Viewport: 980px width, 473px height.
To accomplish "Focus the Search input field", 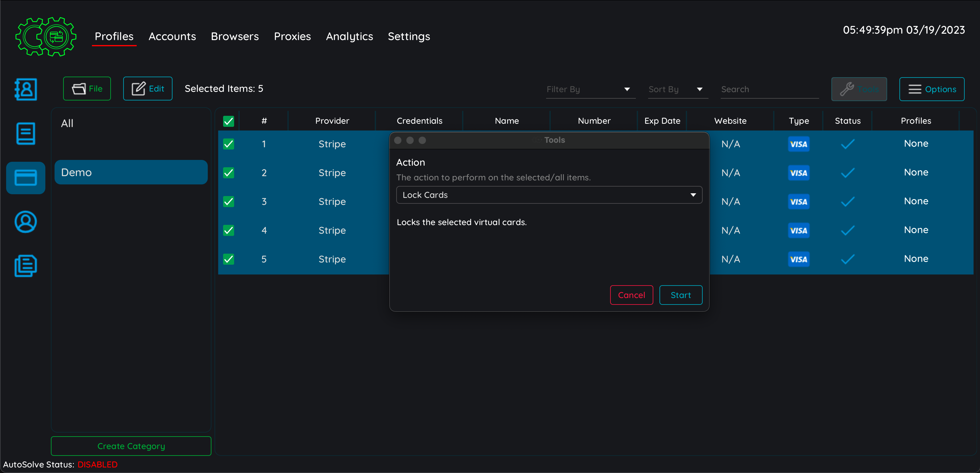I will 769,89.
